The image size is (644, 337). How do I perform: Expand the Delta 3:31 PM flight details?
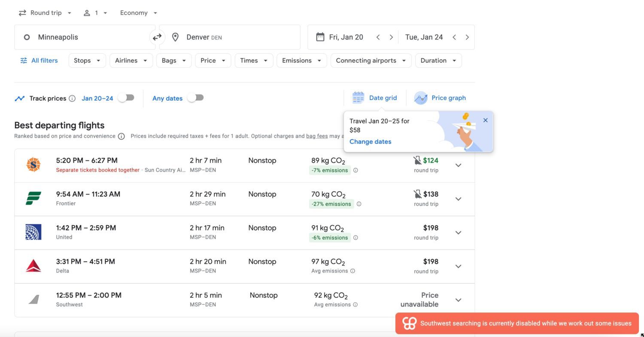click(x=458, y=266)
